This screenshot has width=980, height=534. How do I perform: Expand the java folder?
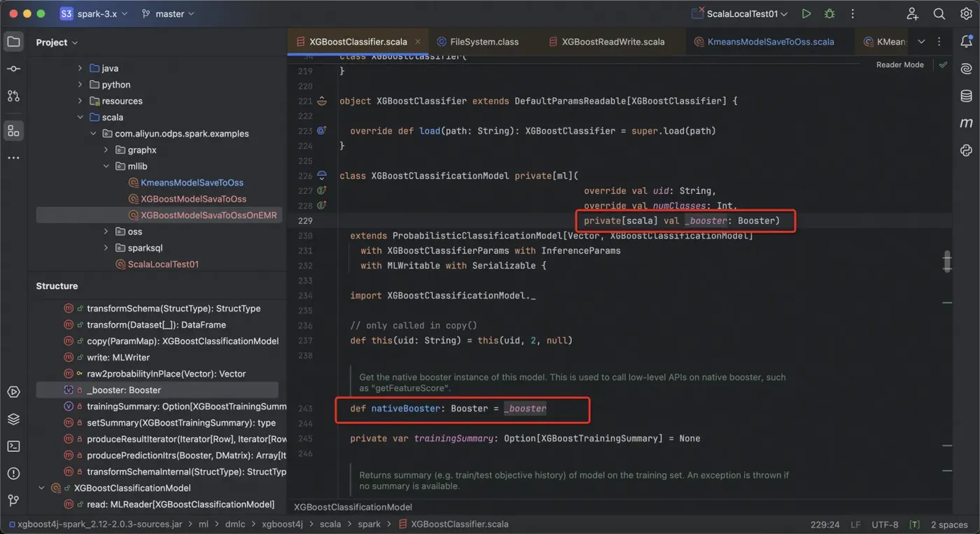[x=80, y=69]
